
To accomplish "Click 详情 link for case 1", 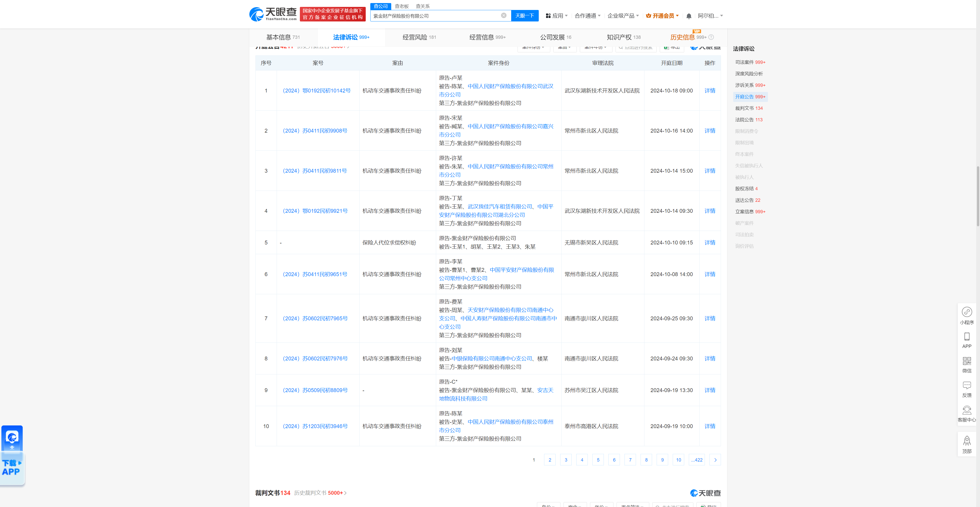I will coord(709,90).
